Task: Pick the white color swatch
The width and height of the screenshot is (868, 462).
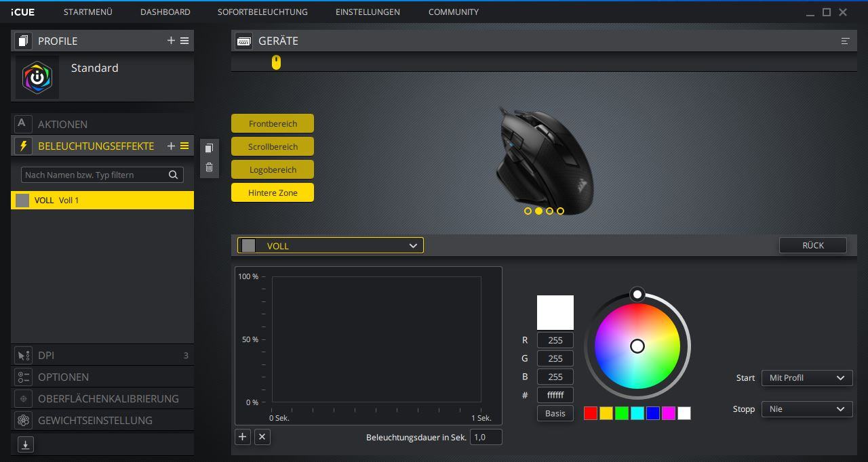Action: [684, 413]
